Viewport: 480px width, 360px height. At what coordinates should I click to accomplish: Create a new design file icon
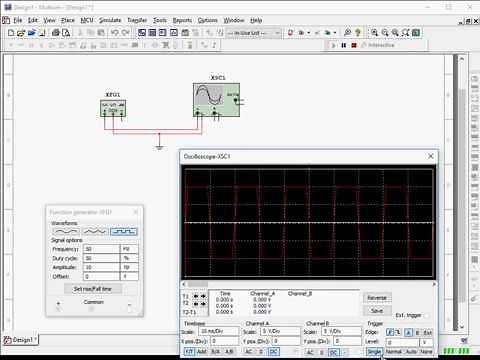11,33
